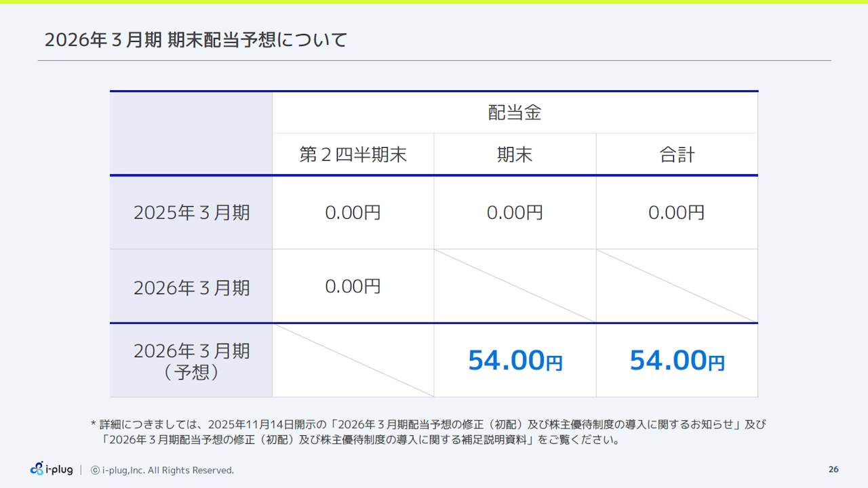Screen dimensions: 868x488
Task: Select the 第2四半期末 column header
Action: (x=353, y=154)
